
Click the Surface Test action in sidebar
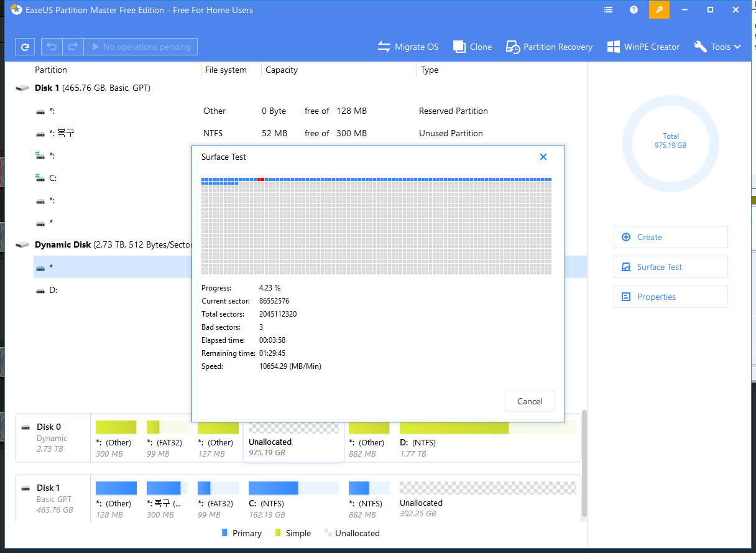pyautogui.click(x=670, y=267)
